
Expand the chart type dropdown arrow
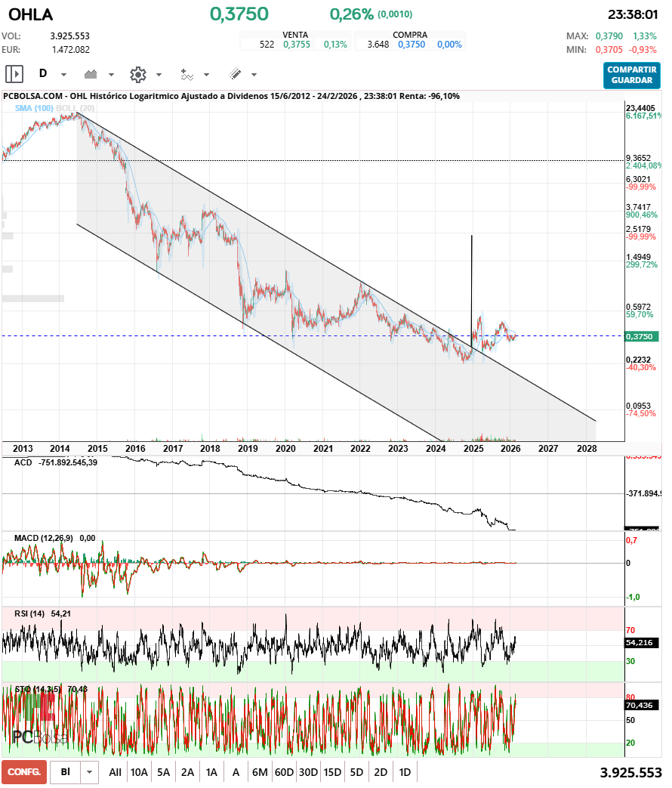111,75
